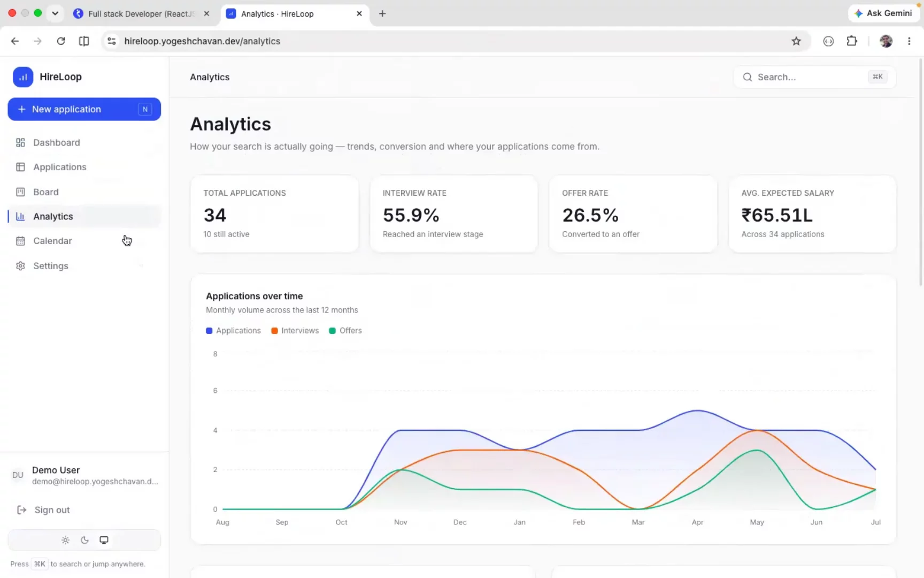Click the browser address bar URL
The height and width of the screenshot is (578, 924).
point(202,41)
